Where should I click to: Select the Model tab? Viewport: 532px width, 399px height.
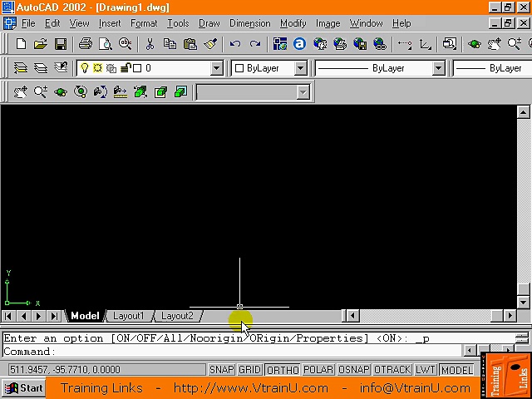point(85,316)
